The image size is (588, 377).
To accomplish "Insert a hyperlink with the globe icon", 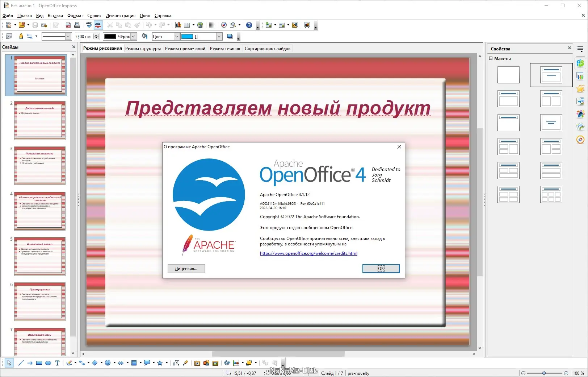I will coord(200,25).
